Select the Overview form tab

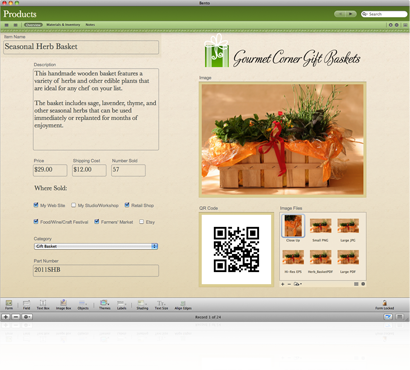pos(33,25)
